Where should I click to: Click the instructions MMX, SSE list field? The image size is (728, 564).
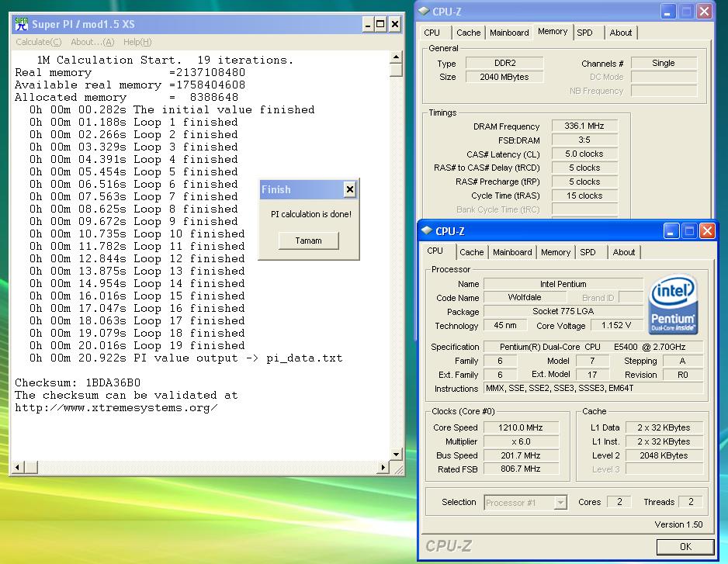coord(593,388)
